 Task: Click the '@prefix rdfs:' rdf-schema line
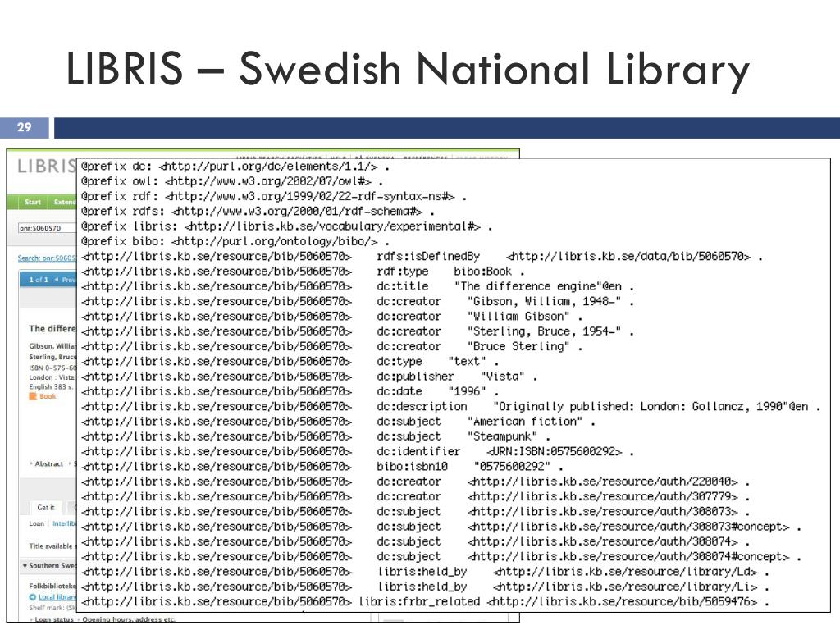click(258, 212)
